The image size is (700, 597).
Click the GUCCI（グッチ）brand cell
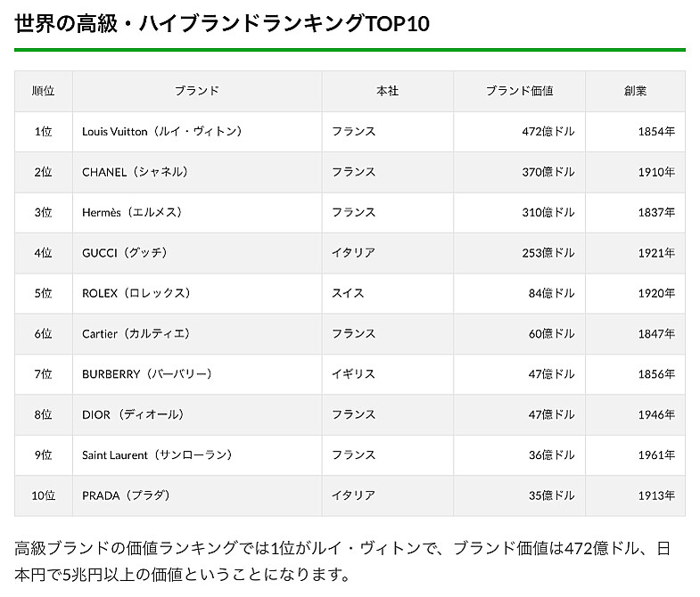[197, 253]
